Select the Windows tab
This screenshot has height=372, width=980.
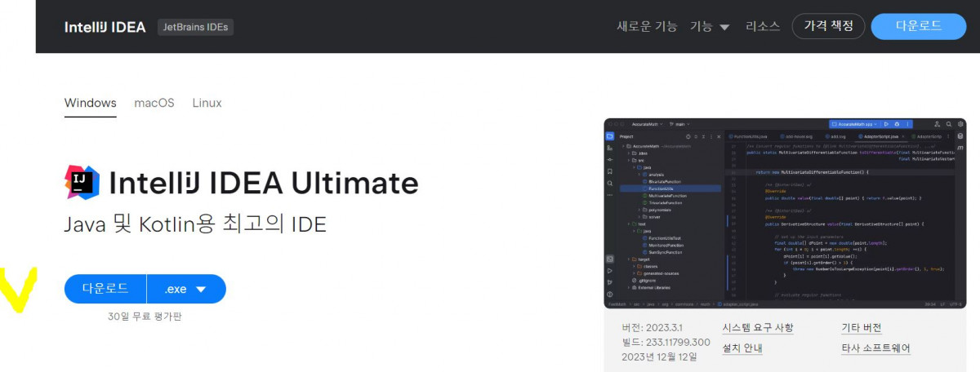click(91, 104)
